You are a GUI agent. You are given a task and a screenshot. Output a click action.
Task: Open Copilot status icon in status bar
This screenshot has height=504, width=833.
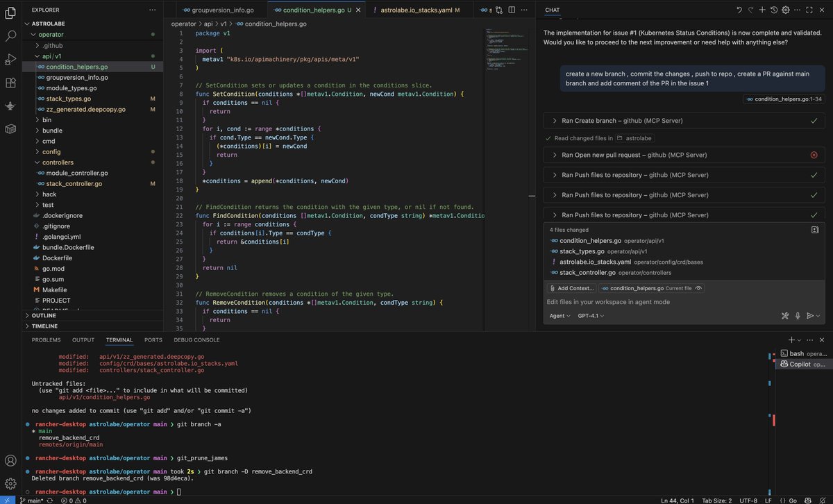pyautogui.click(x=808, y=500)
